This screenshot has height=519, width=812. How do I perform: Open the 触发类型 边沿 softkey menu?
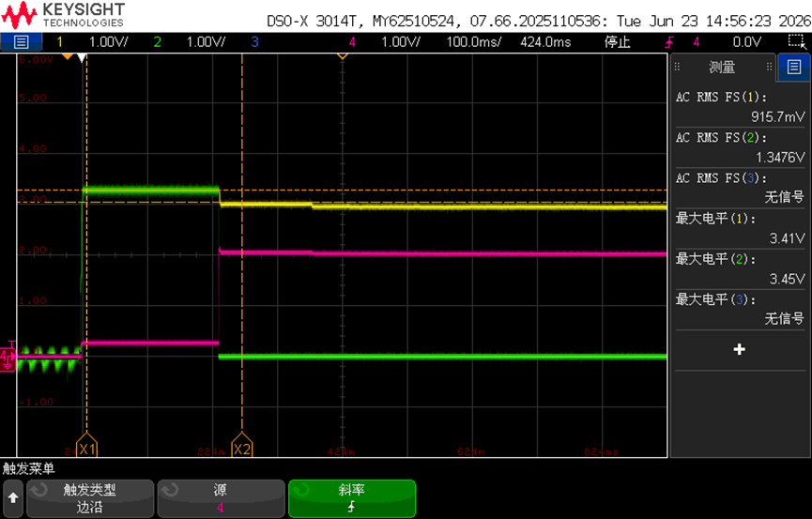click(x=90, y=498)
